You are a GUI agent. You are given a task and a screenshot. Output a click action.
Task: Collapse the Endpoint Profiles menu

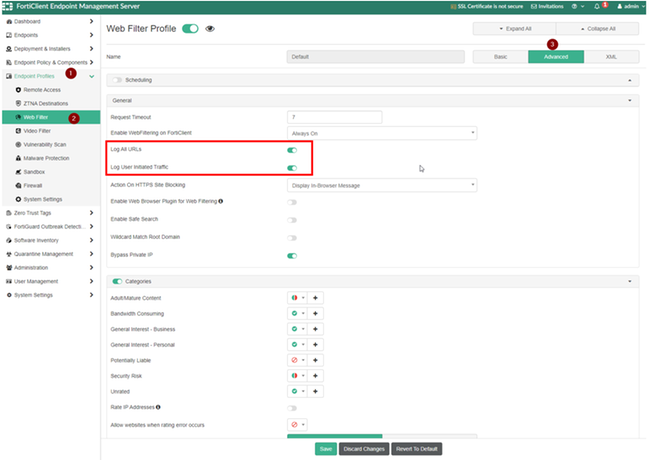click(x=50, y=76)
